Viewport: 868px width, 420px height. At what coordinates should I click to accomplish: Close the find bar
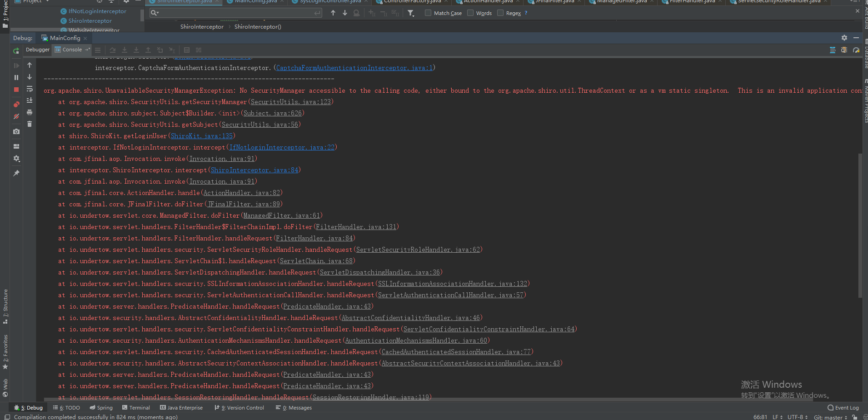(858, 11)
